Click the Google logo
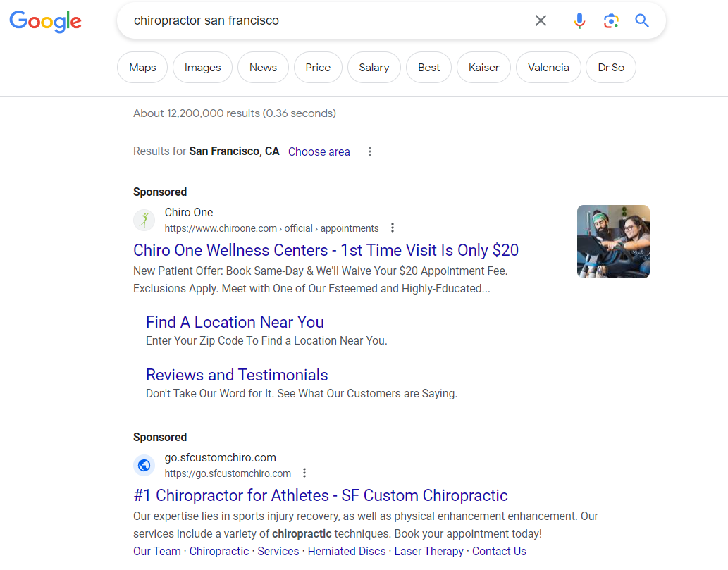This screenshot has height=570, width=728. pos(46,21)
